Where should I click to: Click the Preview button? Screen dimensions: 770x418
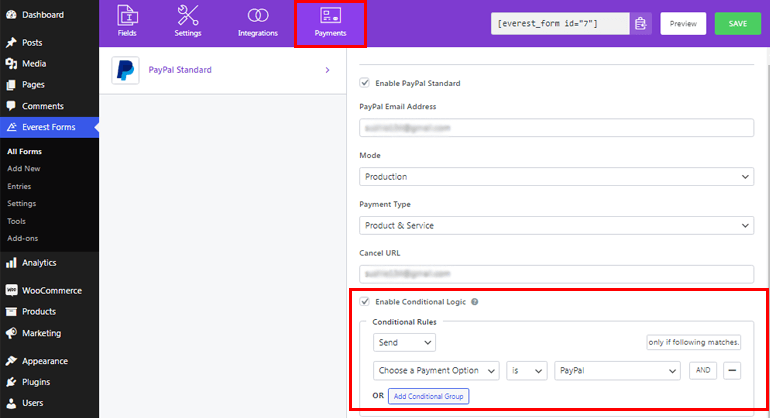683,24
